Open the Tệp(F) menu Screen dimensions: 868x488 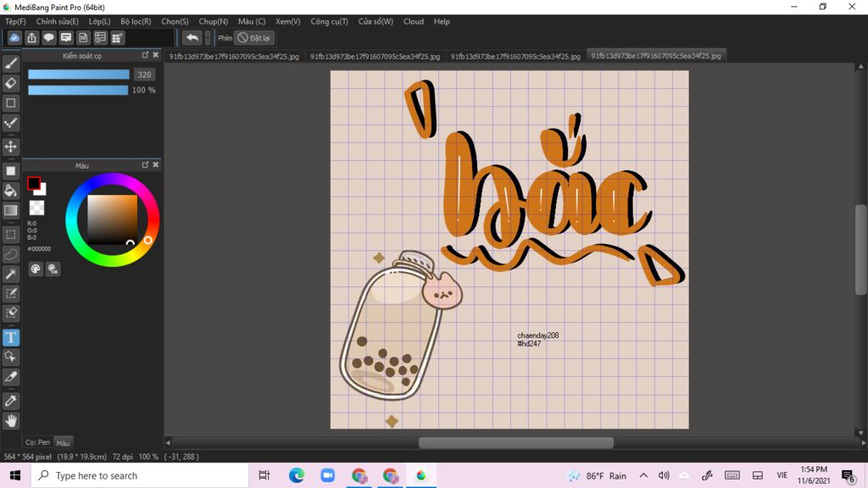pyautogui.click(x=15, y=21)
